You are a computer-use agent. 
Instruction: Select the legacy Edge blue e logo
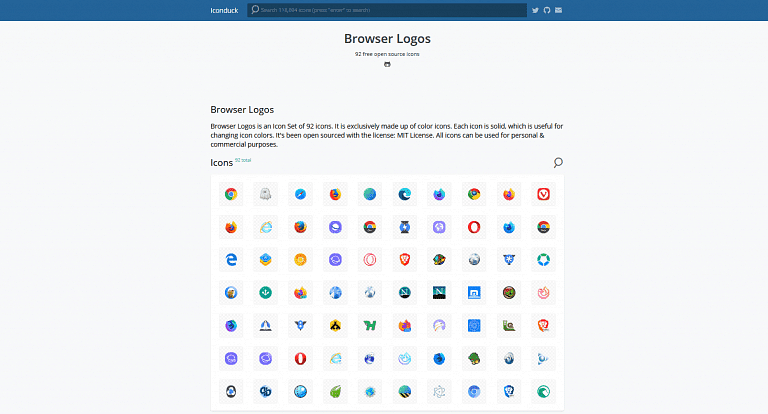231,260
